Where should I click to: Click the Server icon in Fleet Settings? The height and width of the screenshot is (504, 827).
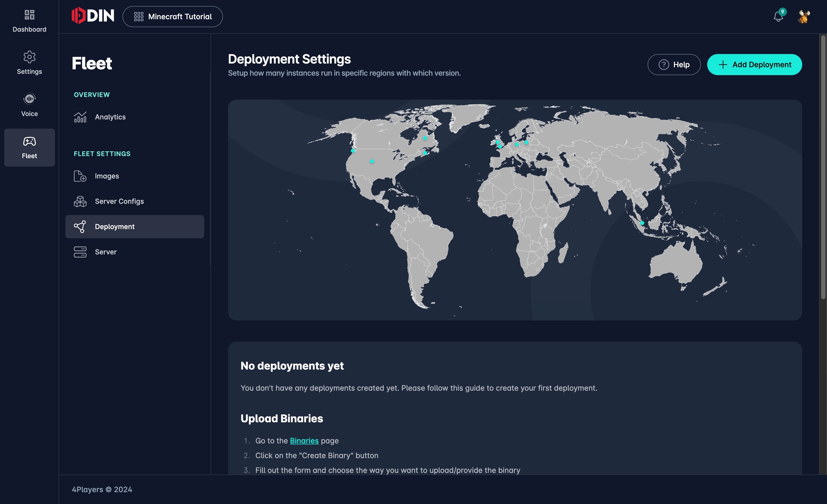pyautogui.click(x=80, y=251)
